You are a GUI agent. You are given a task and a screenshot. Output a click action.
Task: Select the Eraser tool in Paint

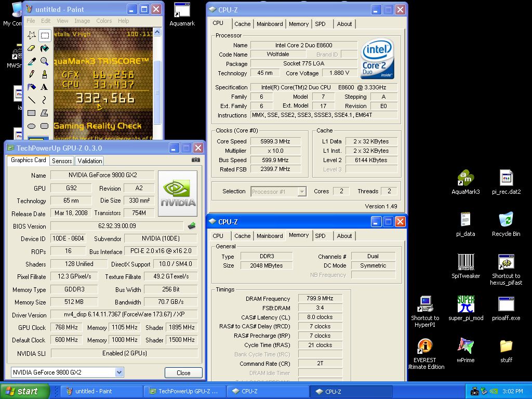click(x=32, y=48)
